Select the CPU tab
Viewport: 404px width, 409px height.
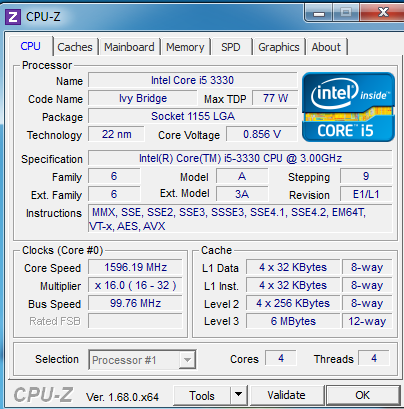[31, 46]
